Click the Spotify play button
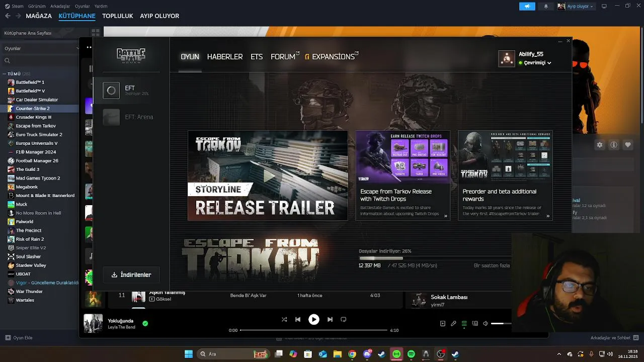 click(314, 319)
